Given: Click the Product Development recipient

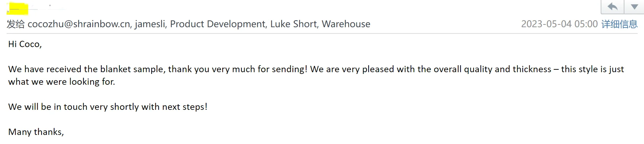Looking at the screenshot, I should pos(218,24).
